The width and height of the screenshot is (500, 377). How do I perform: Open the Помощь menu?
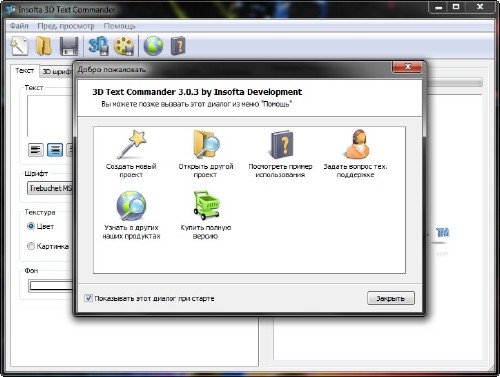click(119, 26)
